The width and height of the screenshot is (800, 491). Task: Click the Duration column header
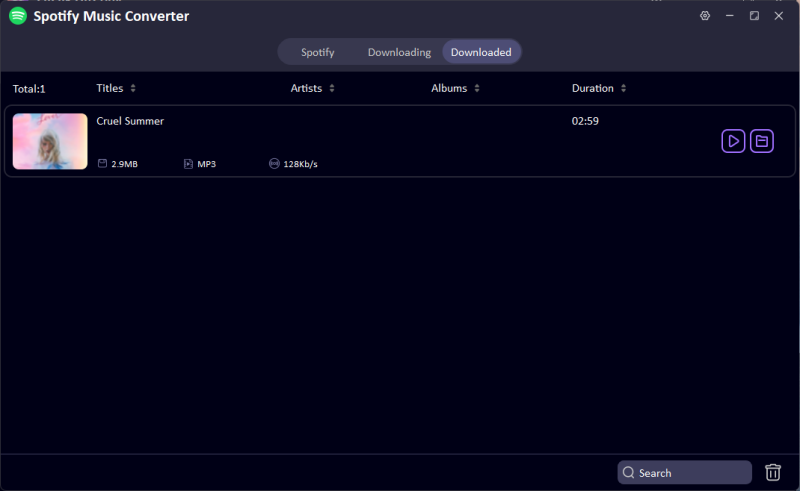592,88
